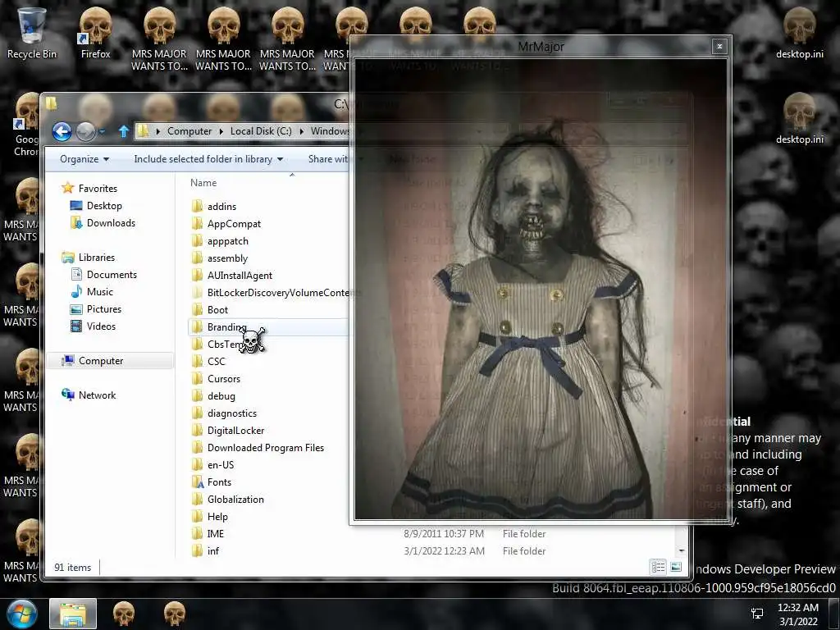Image resolution: width=840 pixels, height=630 pixels.
Task: Select the Fonts folder
Action: click(x=212, y=482)
